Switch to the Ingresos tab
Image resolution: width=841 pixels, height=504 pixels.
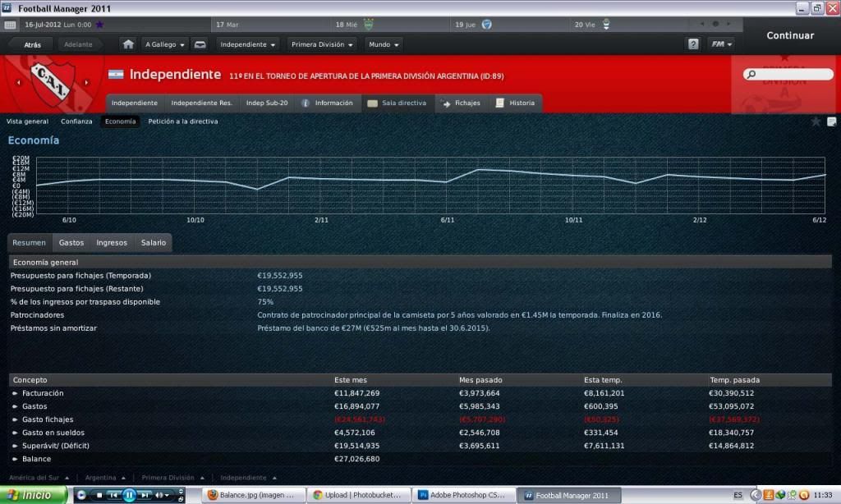(x=112, y=243)
